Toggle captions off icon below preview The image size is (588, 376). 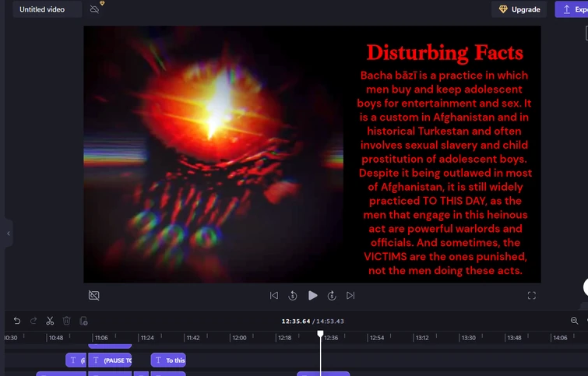coord(94,296)
